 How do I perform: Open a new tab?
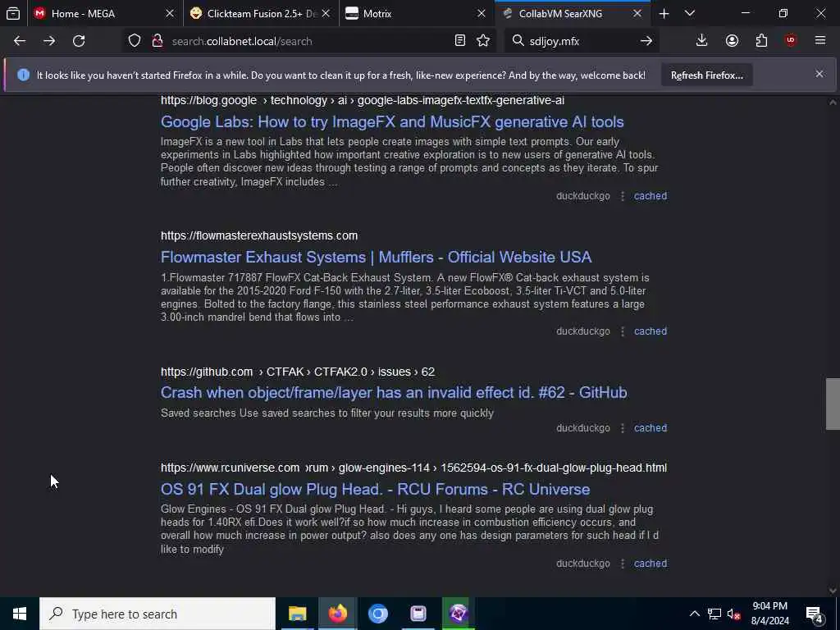pyautogui.click(x=664, y=13)
